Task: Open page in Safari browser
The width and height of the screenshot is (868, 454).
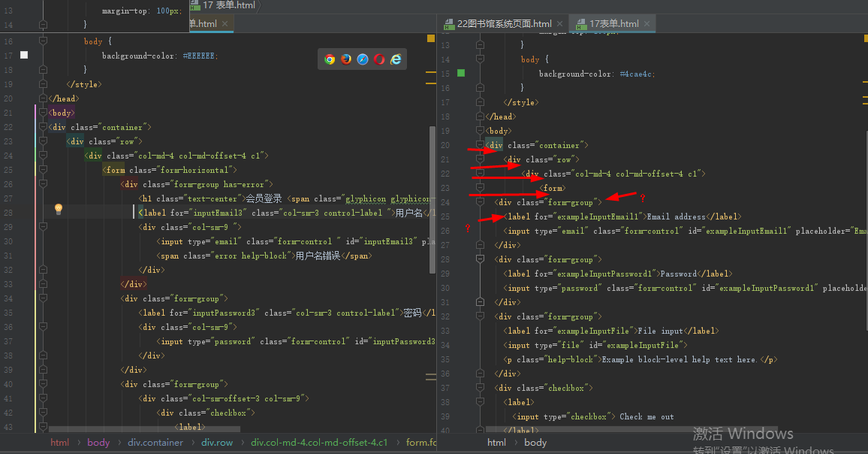Action: click(x=363, y=59)
